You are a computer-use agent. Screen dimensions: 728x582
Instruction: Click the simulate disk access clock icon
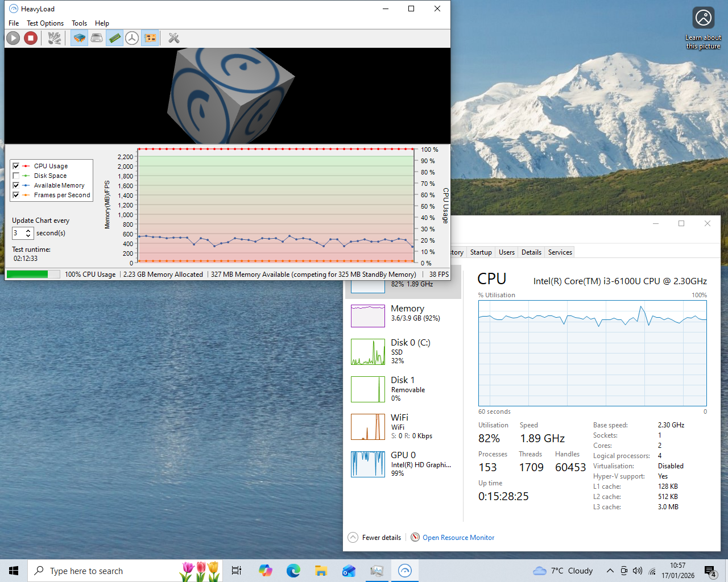133,38
